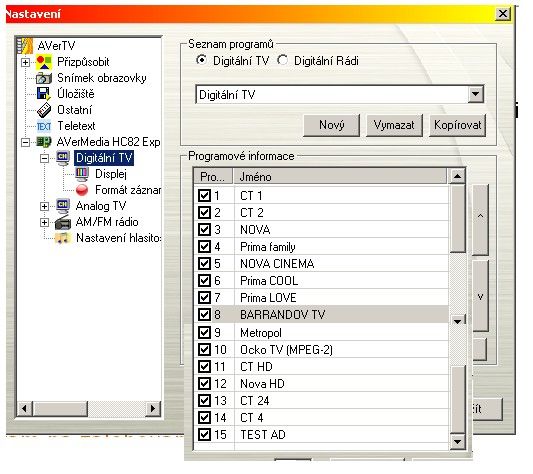Expand the AM/FM rádio tree node
The width and height of the screenshot is (533, 474).
tap(44, 222)
